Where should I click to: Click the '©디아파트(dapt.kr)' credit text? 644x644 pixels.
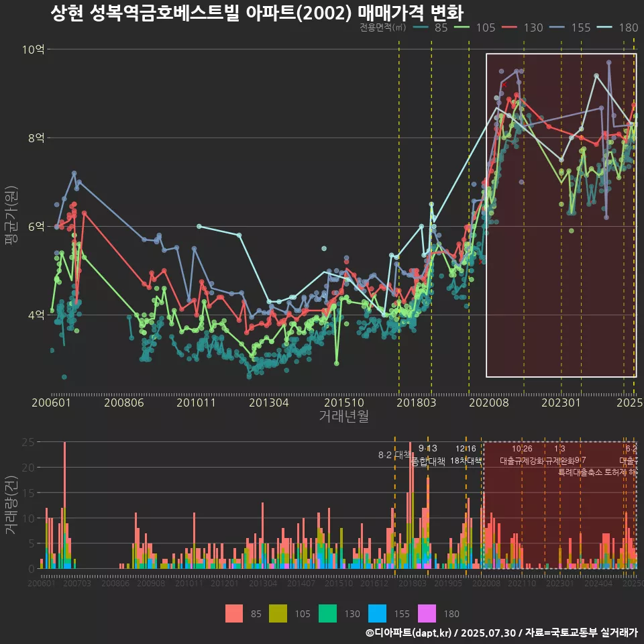coord(409,633)
